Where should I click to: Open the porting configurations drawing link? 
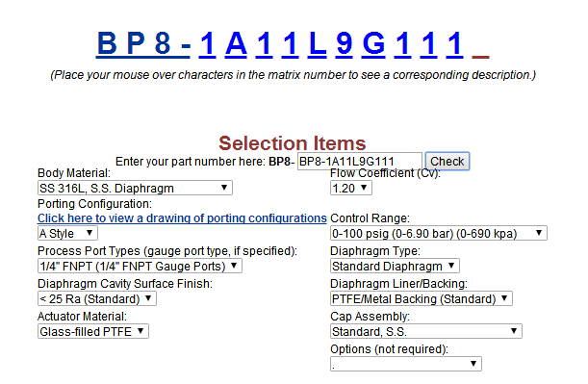[x=182, y=218]
